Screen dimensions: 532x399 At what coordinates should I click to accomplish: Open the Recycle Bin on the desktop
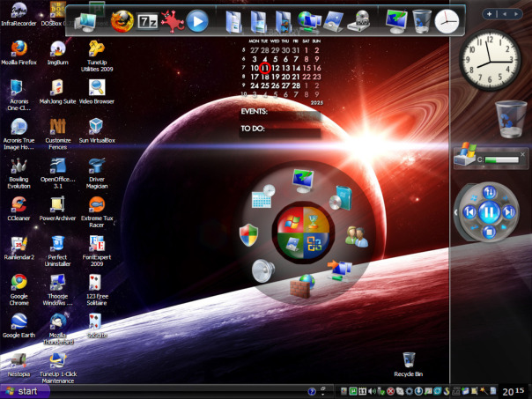409,360
